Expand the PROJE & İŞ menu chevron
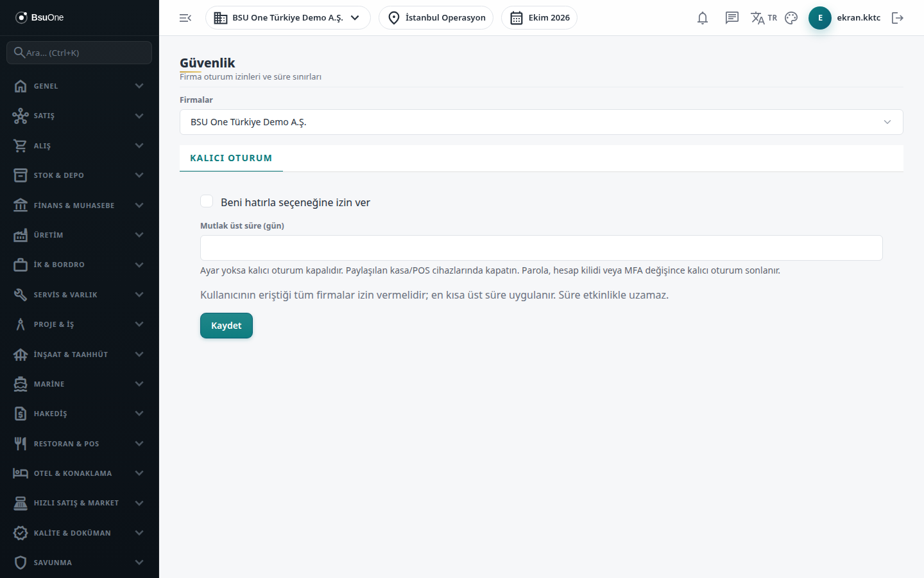Viewport: 924px width, 578px height. tap(139, 324)
